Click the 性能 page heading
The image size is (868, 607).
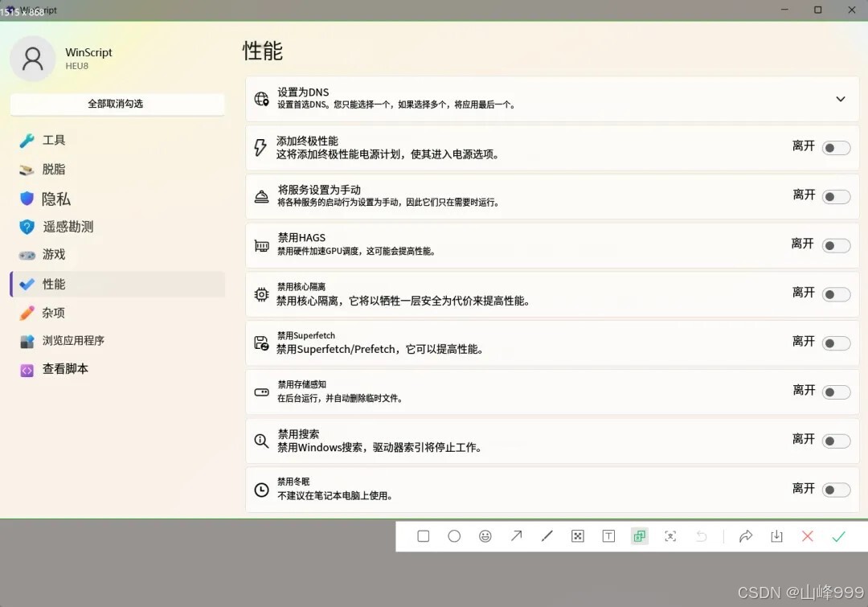[263, 51]
